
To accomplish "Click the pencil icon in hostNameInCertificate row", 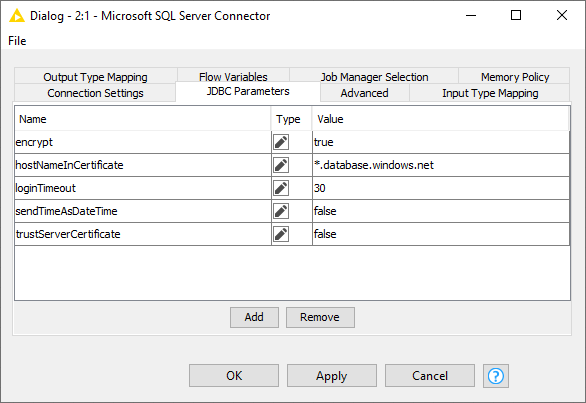I will coord(281,165).
